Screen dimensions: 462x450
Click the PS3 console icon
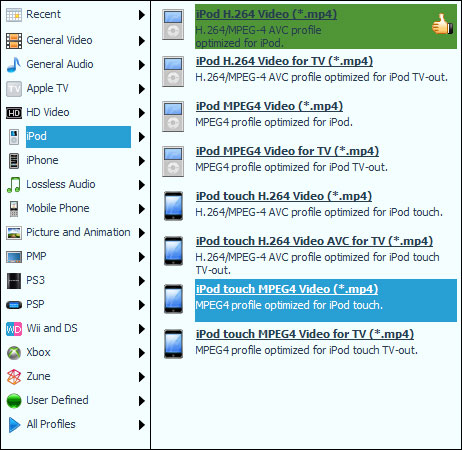point(14,281)
